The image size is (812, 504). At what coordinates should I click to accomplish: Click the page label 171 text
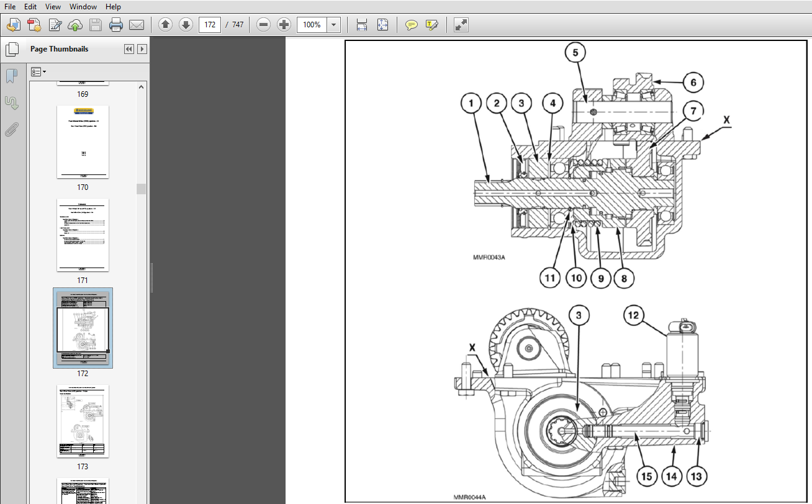click(83, 281)
